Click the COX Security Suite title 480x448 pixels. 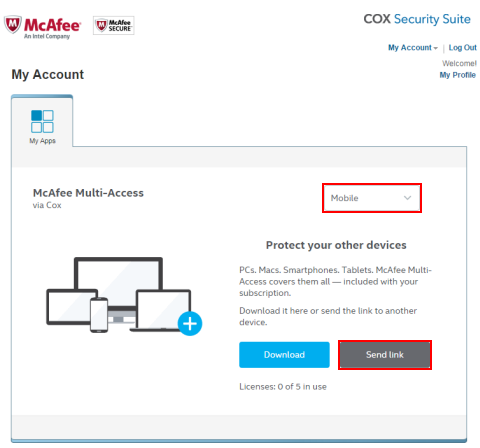tap(417, 19)
